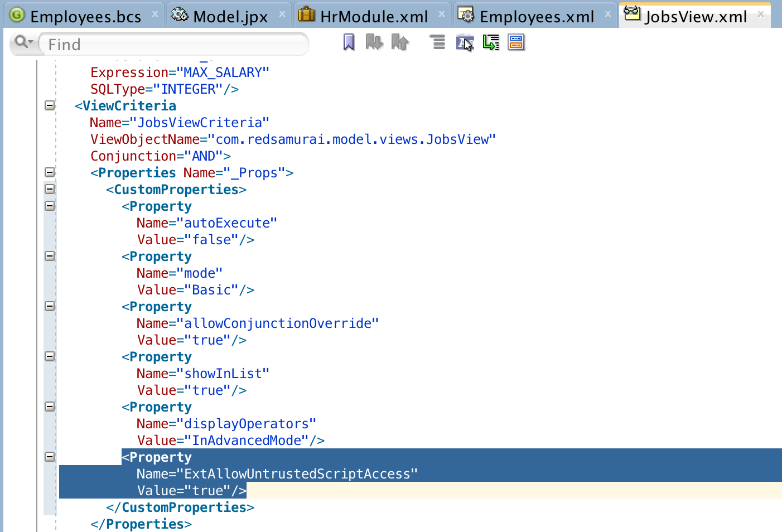Click the HrModule.xml briefcase icon
This screenshot has width=782, height=532.
tap(306, 16)
